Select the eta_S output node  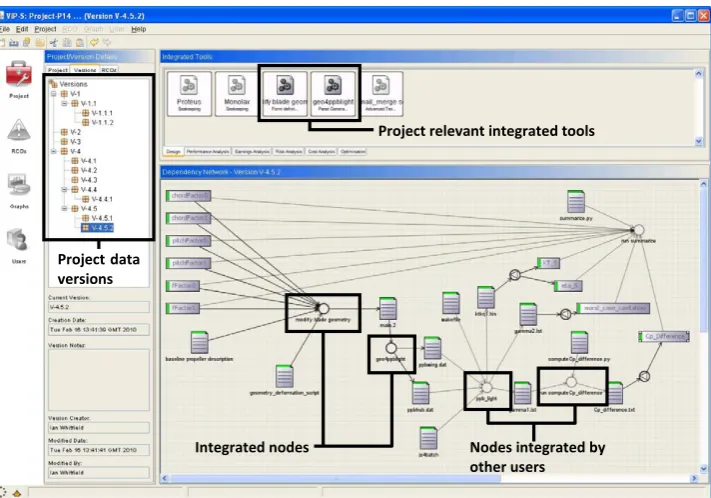pyautogui.click(x=568, y=286)
